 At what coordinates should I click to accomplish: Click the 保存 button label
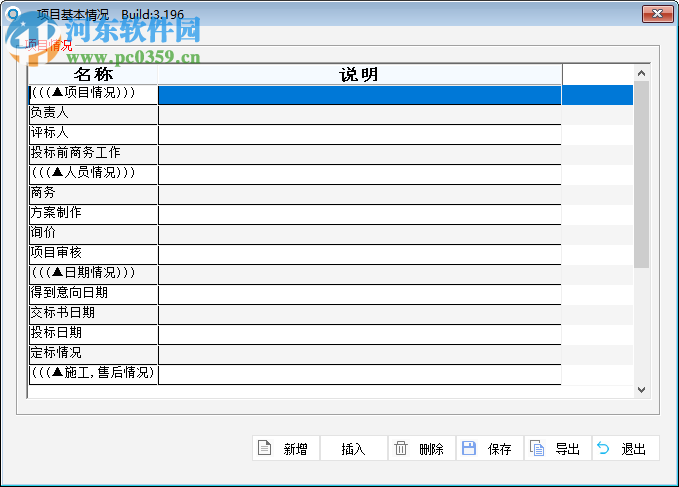click(499, 449)
